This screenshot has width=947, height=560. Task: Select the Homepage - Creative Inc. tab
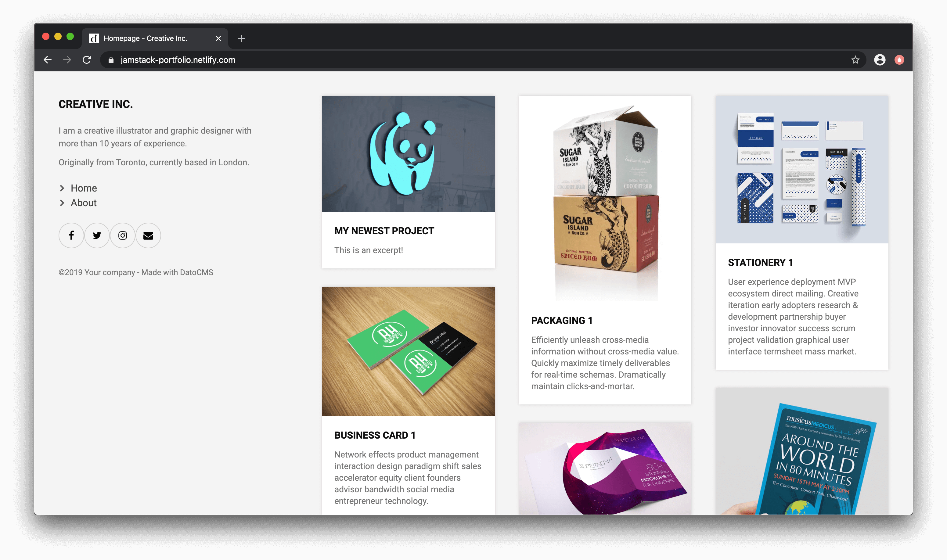(145, 38)
